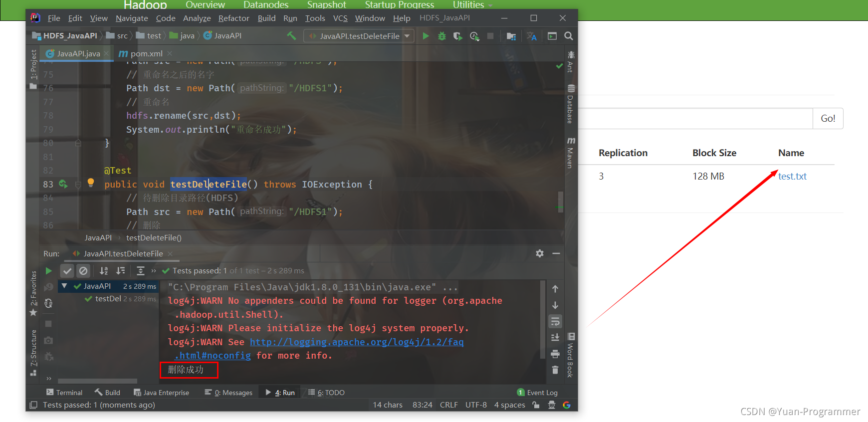868x422 pixels.
Task: Collapse the testDeleteFile method fold at line 83
Action: coord(78,185)
